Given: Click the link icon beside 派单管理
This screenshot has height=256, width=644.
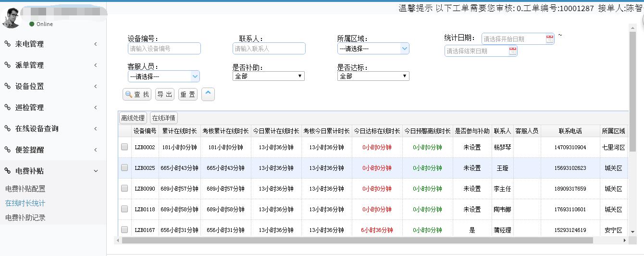Looking at the screenshot, I should click(7, 65).
